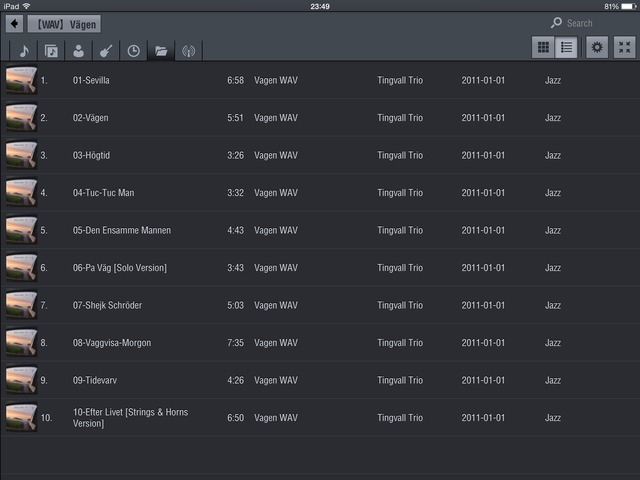640x480 pixels.
Task: Tap Tingvall Trio artist on 09-Tidevarv row
Action: tap(400, 380)
